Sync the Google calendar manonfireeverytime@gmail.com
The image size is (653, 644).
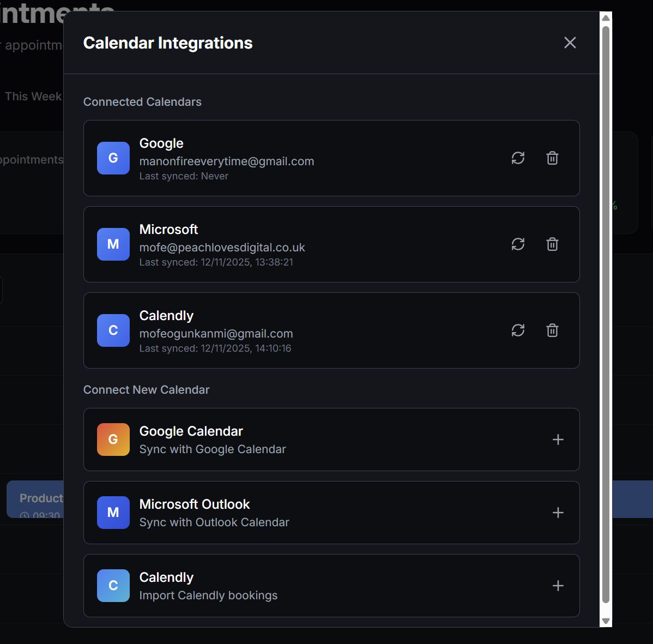(518, 158)
